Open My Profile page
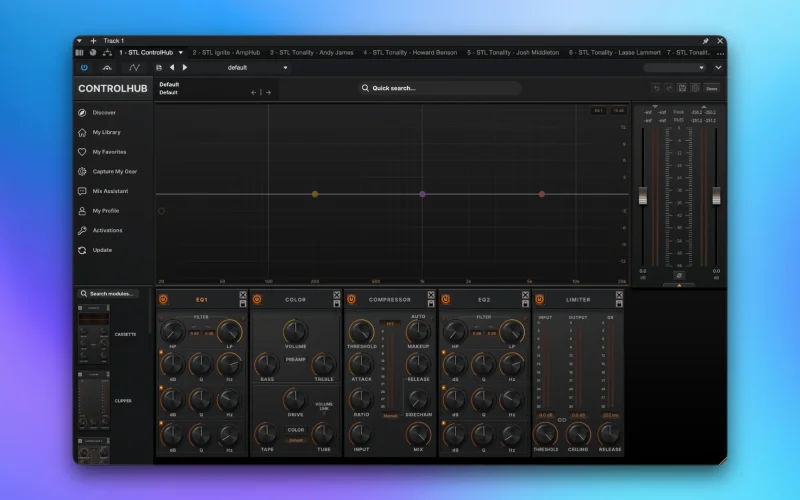 (98, 211)
